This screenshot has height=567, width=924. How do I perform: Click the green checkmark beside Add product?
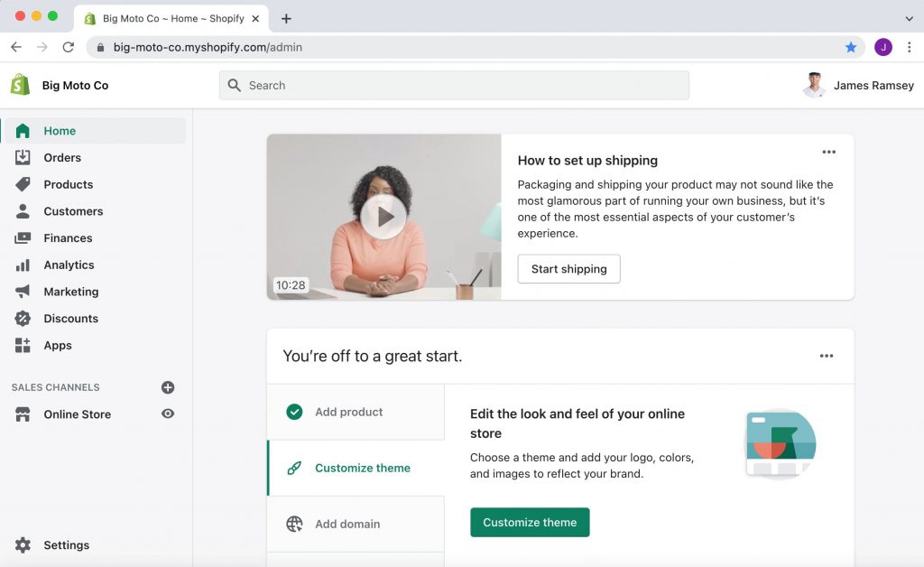(295, 412)
